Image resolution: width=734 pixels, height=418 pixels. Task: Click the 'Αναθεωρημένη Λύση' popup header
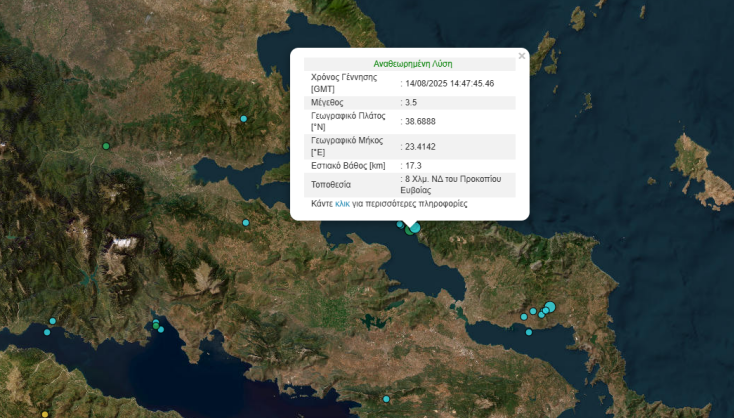coord(411,63)
